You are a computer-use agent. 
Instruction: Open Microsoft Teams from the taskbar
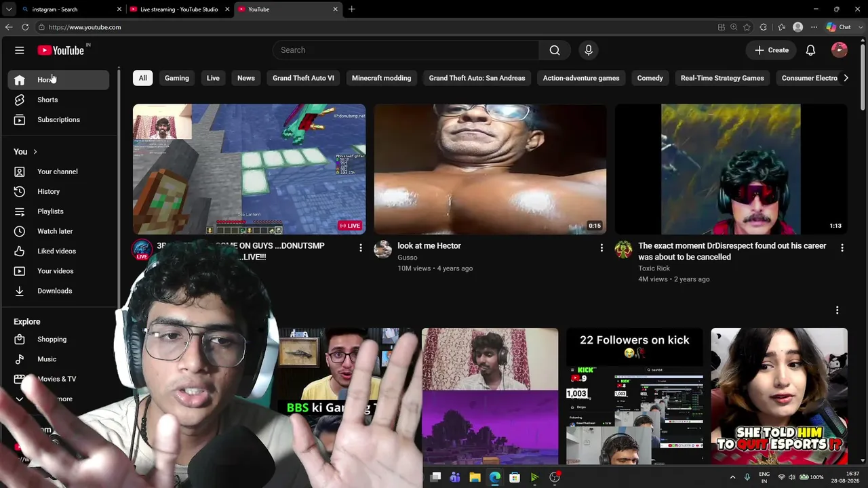455,477
